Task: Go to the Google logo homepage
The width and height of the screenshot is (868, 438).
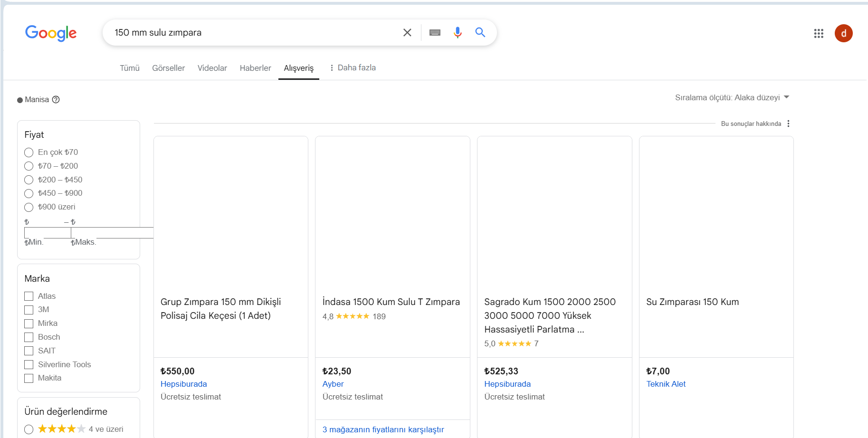Action: (x=51, y=33)
